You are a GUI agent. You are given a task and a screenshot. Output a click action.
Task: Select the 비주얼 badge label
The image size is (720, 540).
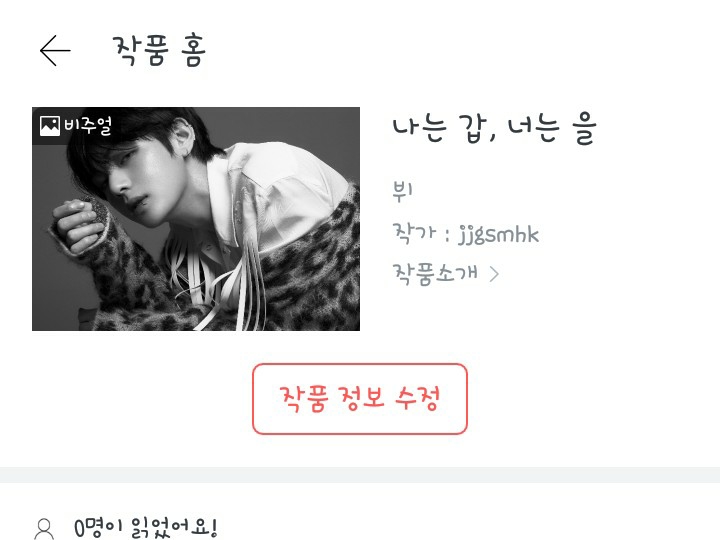(x=88, y=126)
